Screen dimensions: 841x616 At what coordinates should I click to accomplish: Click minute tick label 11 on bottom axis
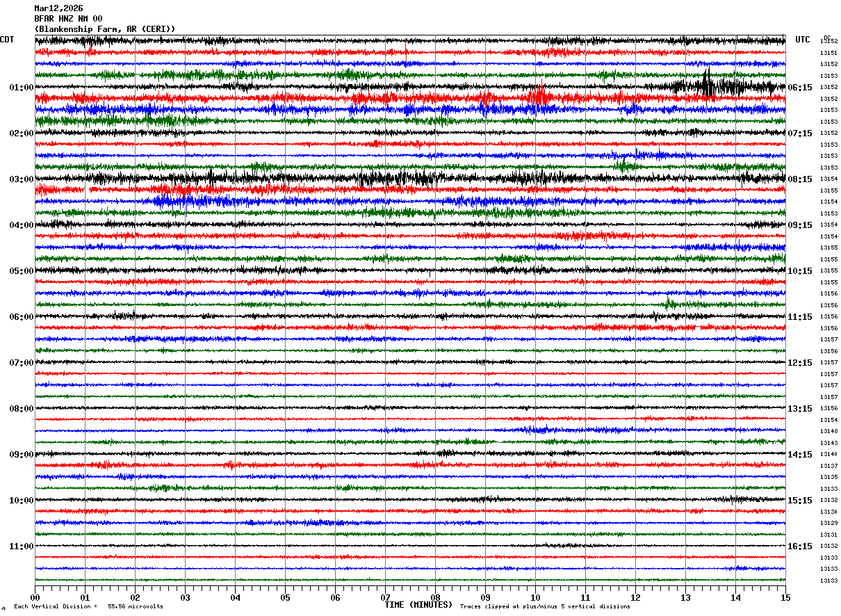(x=585, y=598)
